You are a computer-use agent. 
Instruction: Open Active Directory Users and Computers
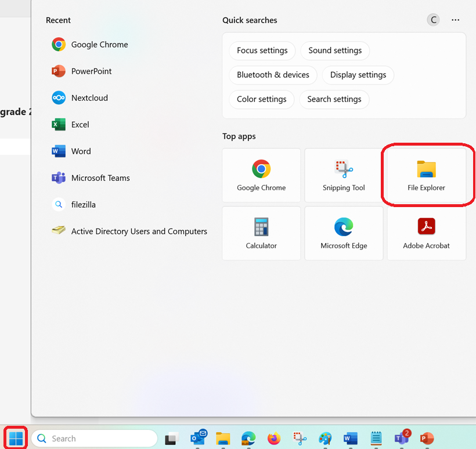[x=129, y=231]
